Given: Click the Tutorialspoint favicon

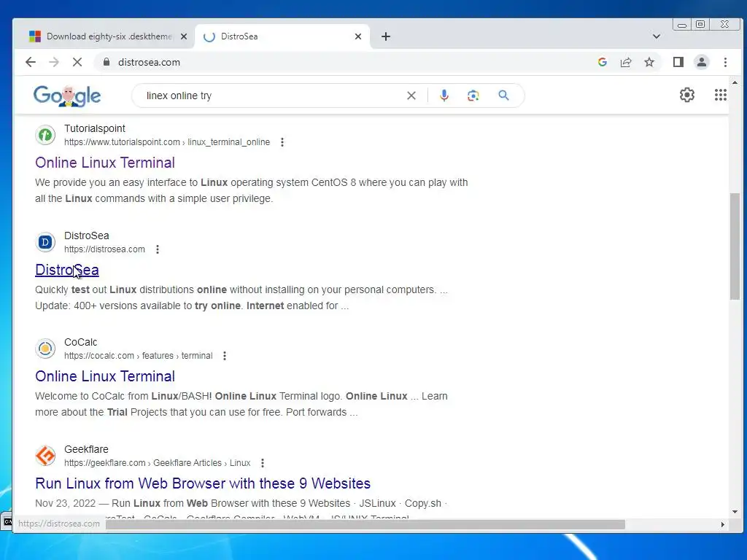Looking at the screenshot, I should click(45, 135).
